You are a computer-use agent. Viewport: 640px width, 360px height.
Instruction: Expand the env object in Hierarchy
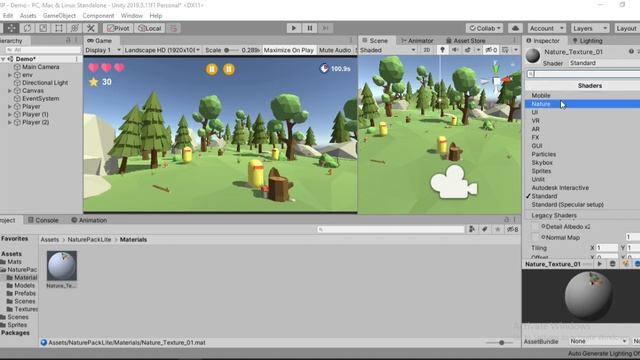pyautogui.click(x=10, y=75)
